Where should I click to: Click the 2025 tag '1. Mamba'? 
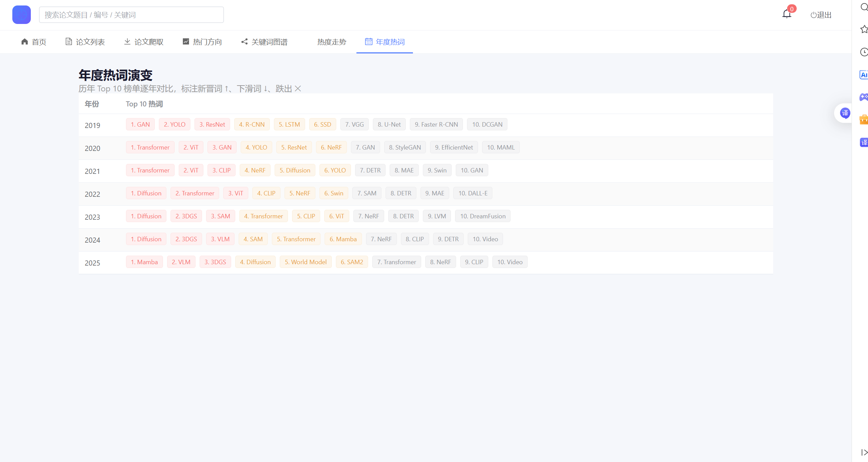(x=144, y=262)
